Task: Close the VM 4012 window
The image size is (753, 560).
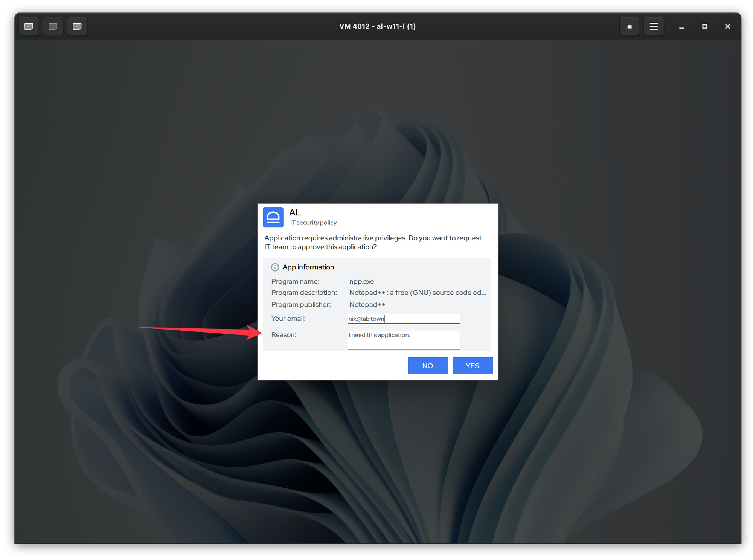Action: click(x=727, y=26)
